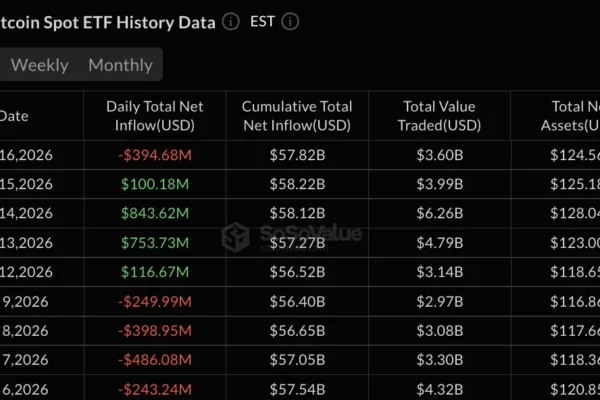The width and height of the screenshot is (600, 400).
Task: Click the Date column header
Action: pyautogui.click(x=14, y=116)
